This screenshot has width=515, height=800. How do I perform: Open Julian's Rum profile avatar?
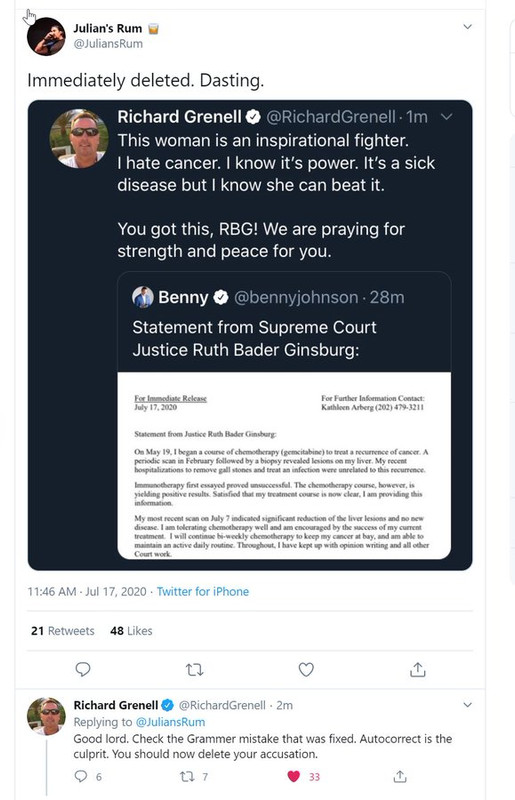pos(46,36)
